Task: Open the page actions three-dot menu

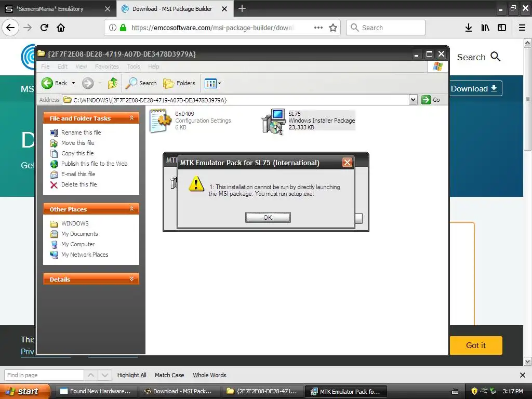Action: pos(318,28)
